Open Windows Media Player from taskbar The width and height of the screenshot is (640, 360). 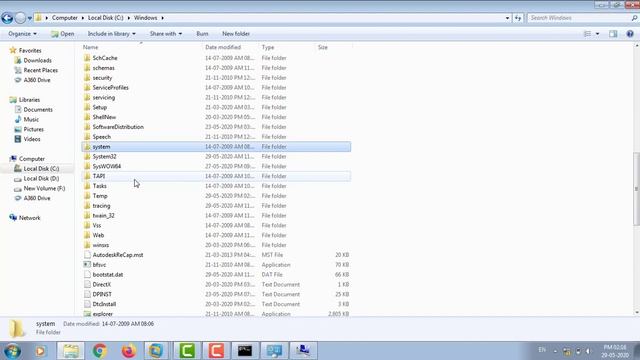tap(40, 351)
